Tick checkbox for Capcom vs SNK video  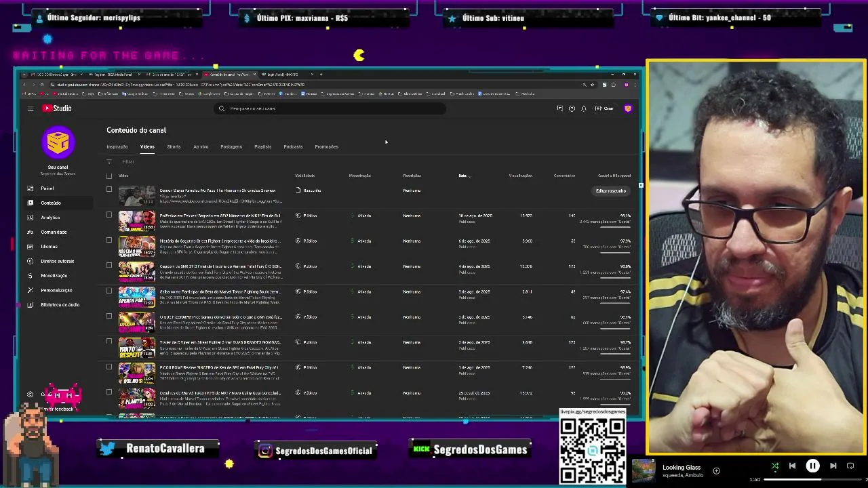pyautogui.click(x=109, y=265)
